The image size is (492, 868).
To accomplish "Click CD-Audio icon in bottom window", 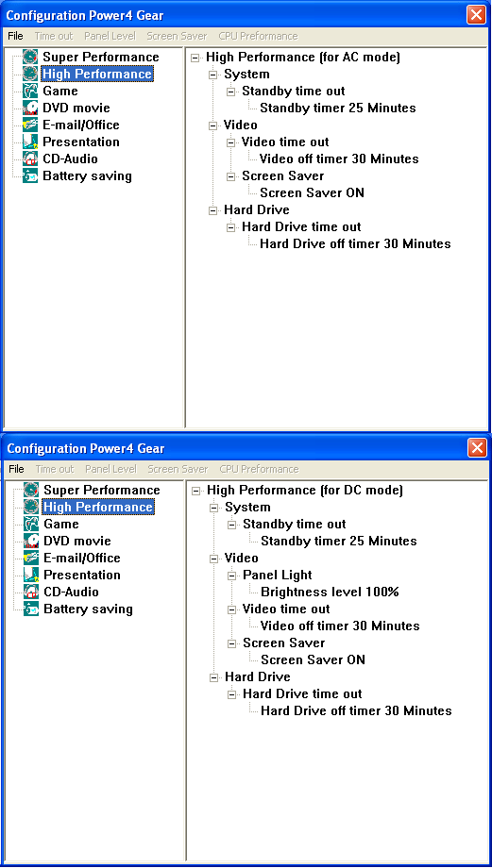I will [x=31, y=592].
